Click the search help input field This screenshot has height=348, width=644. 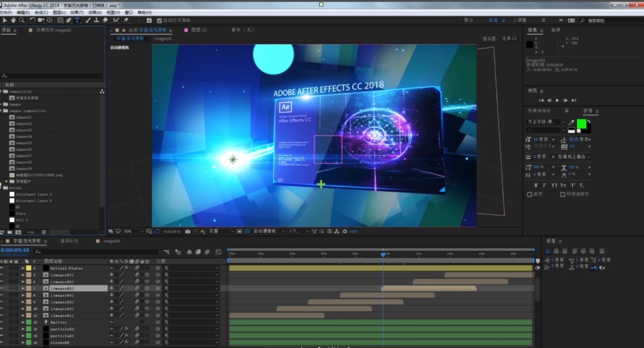tap(611, 21)
